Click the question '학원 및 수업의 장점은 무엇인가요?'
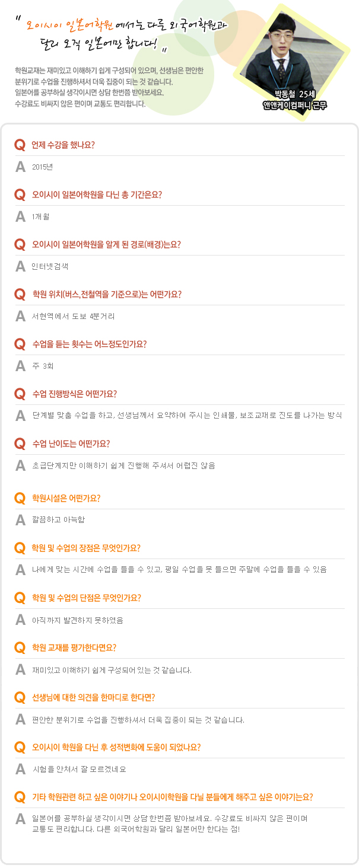The image size is (359, 868). 86,548
